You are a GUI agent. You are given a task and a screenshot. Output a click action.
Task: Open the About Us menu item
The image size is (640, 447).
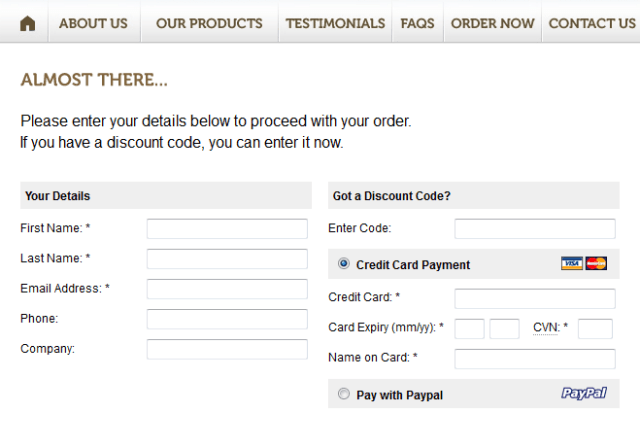tap(93, 23)
